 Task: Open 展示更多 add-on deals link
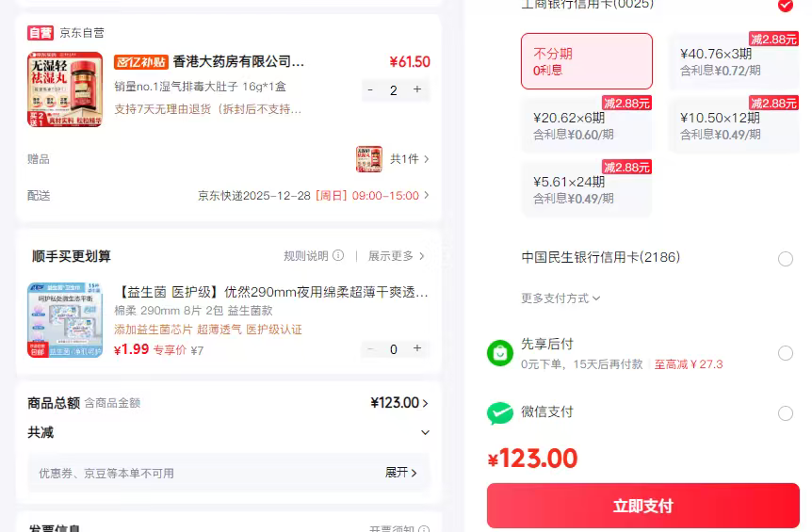(x=396, y=256)
